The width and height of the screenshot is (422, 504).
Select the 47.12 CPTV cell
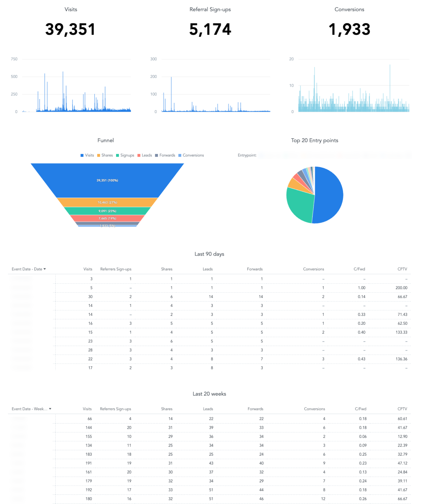click(402, 463)
